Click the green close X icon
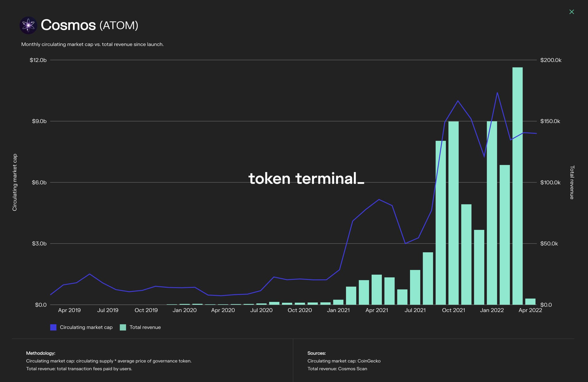This screenshot has width=588, height=382. 572,12
